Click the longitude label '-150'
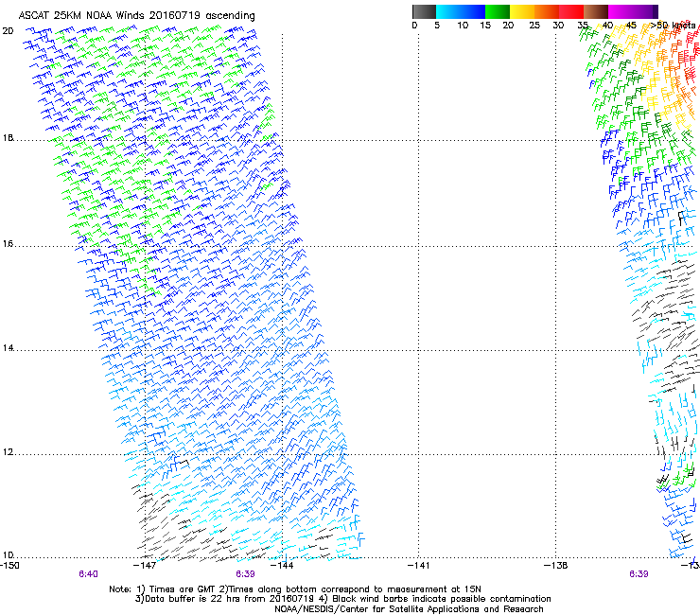The width and height of the screenshot is (700, 615). pos(9,566)
